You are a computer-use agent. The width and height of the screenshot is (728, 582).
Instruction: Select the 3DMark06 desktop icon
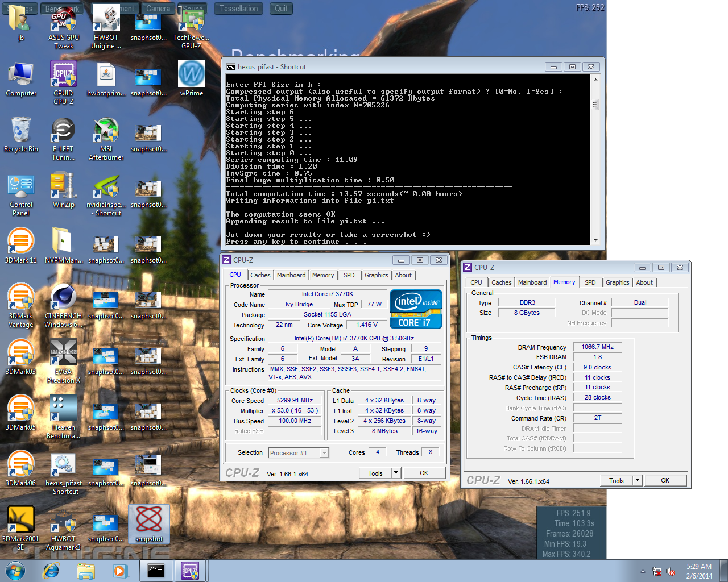[21, 469]
